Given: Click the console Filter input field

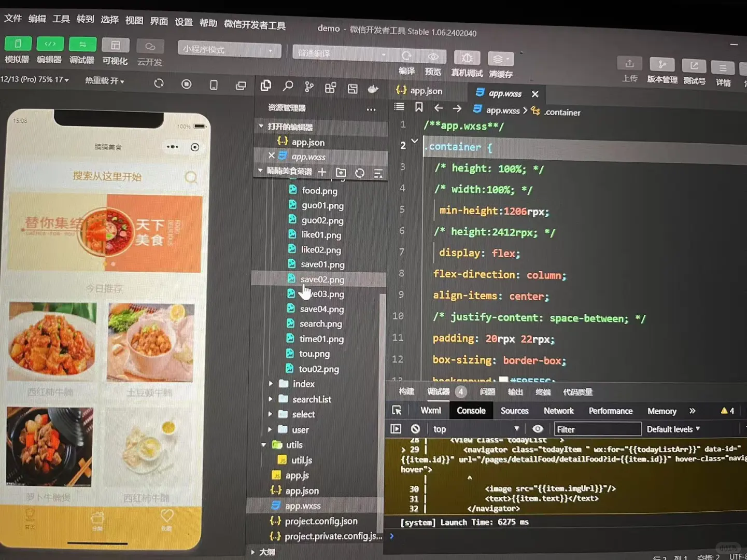Looking at the screenshot, I should [597, 429].
